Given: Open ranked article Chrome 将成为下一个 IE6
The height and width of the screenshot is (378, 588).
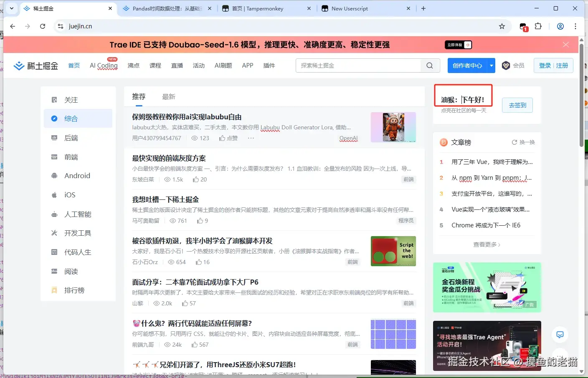Looking at the screenshot, I should point(486,225).
